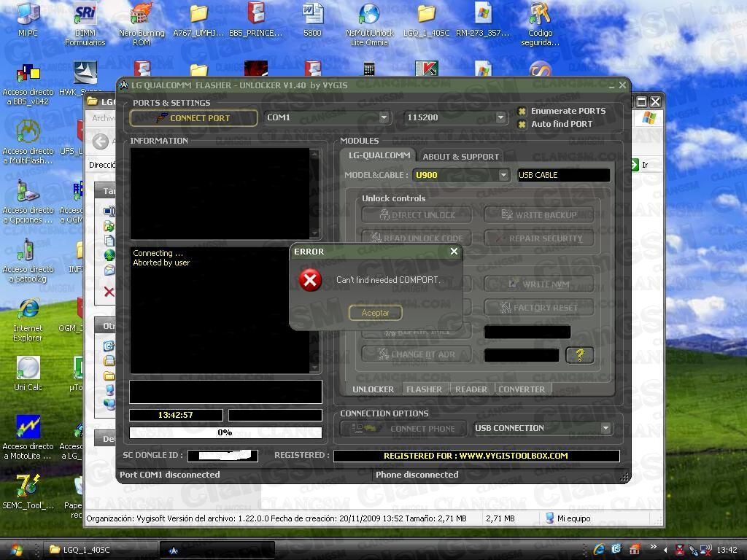The width and height of the screenshot is (747, 560).
Task: Switch to the UNLOCKER tab
Action: click(373, 389)
